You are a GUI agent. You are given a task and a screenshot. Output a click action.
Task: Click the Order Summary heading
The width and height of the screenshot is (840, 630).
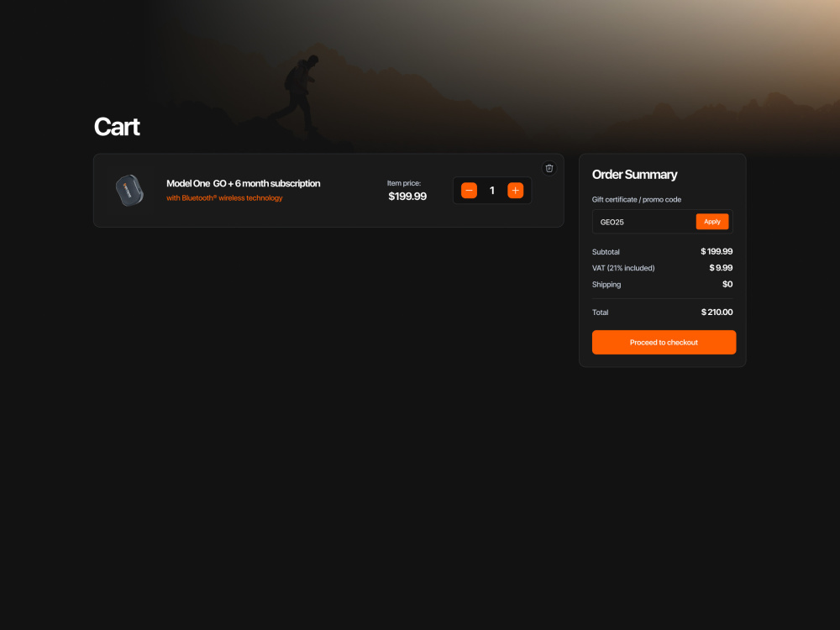click(634, 175)
